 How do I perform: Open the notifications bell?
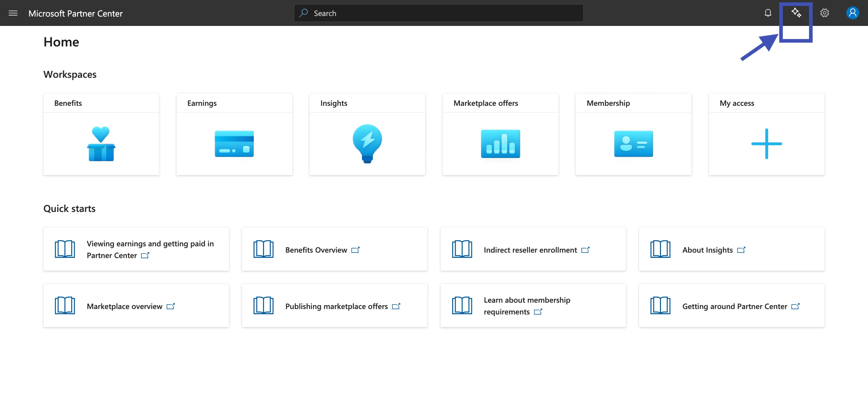pyautogui.click(x=768, y=13)
